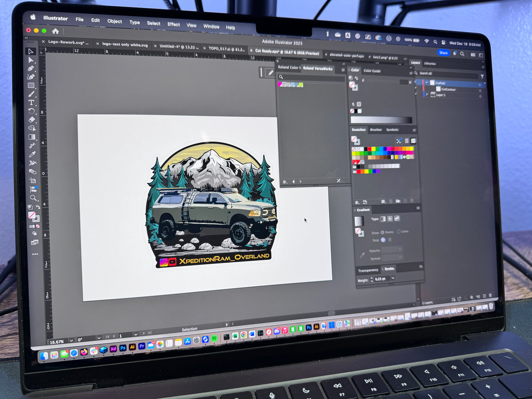Select the Pen tool
Viewport: 532px width, 399px height.
point(31,68)
